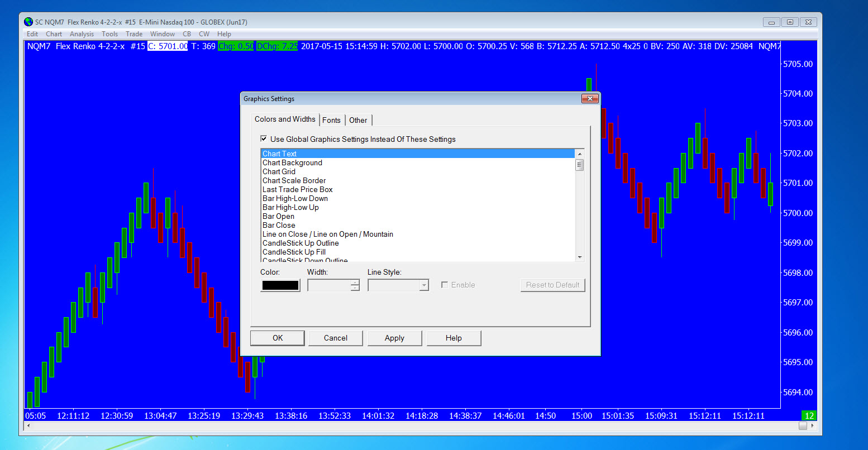Click the Width input field
Image resolution: width=868 pixels, height=450 pixels.
(x=329, y=285)
